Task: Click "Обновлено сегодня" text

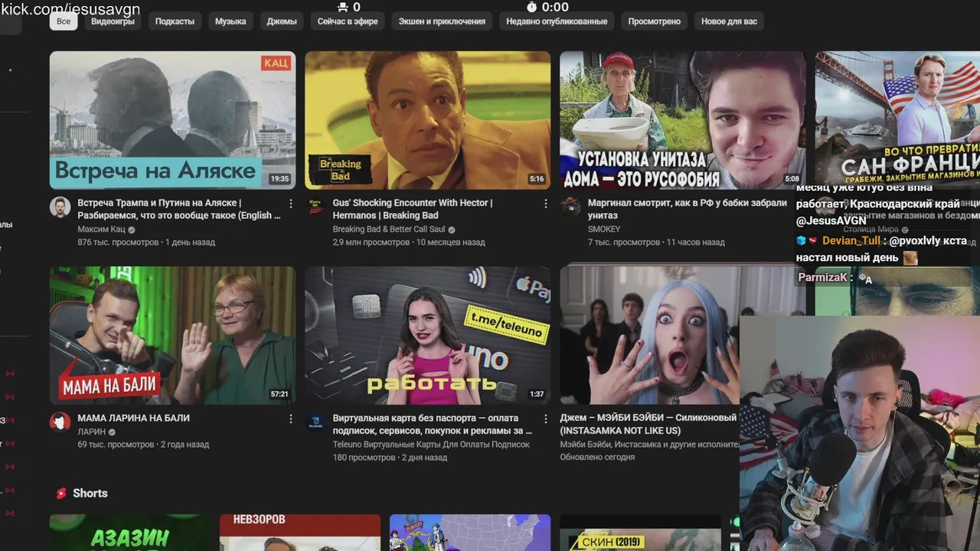Action: tap(597, 458)
